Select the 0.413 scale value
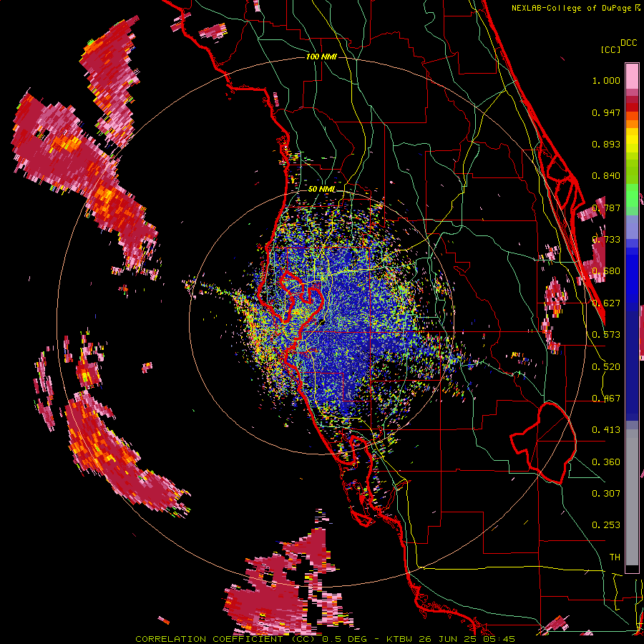 coord(606,430)
